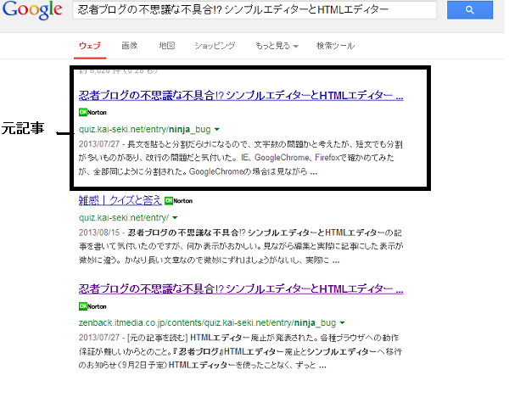
Task: Click Norton OK badge under the first result
Action: [x=92, y=112]
